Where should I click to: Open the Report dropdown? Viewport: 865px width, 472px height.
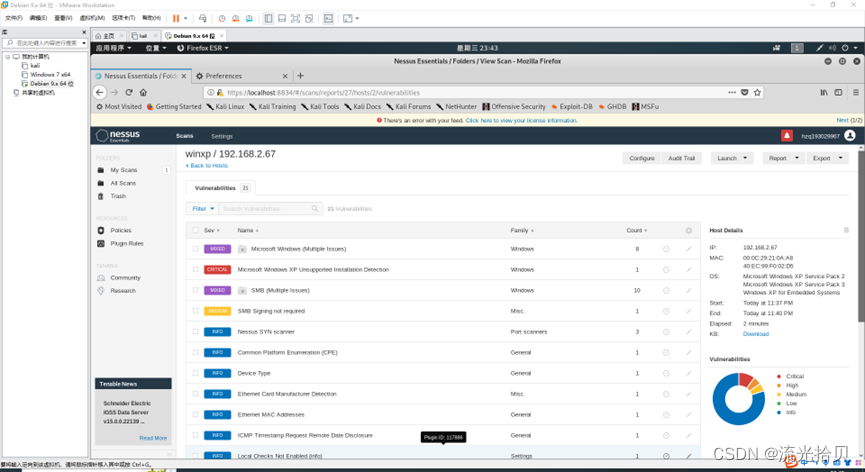pos(783,158)
